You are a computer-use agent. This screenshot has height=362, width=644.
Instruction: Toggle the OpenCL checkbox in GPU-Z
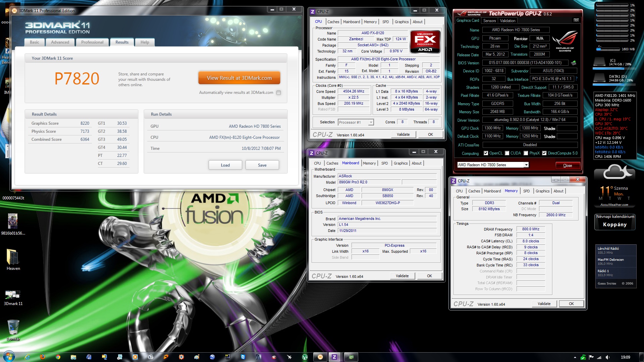point(486,153)
